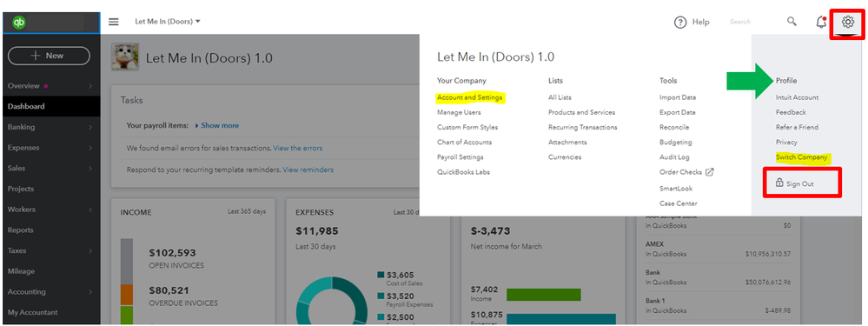Screen dimensions: 868x326
Task: Click the $3,605 Cost of Sales legend
Action: pos(400,278)
